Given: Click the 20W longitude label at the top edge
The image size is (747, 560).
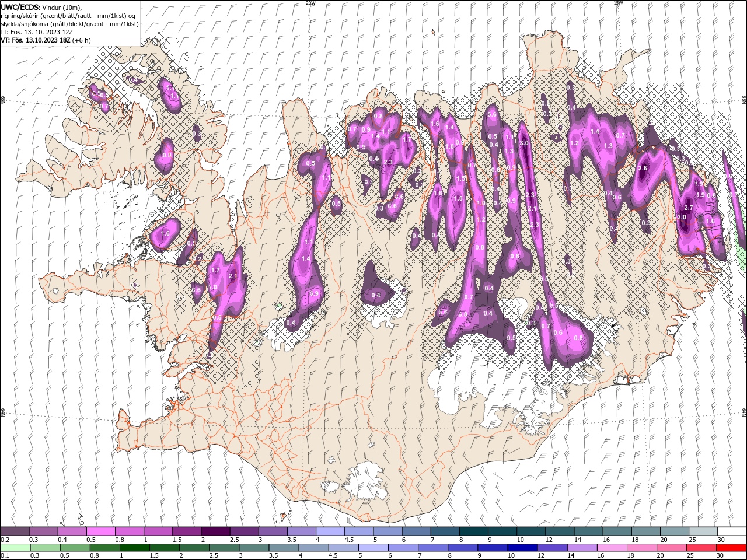Looking at the screenshot, I should coord(310,3).
